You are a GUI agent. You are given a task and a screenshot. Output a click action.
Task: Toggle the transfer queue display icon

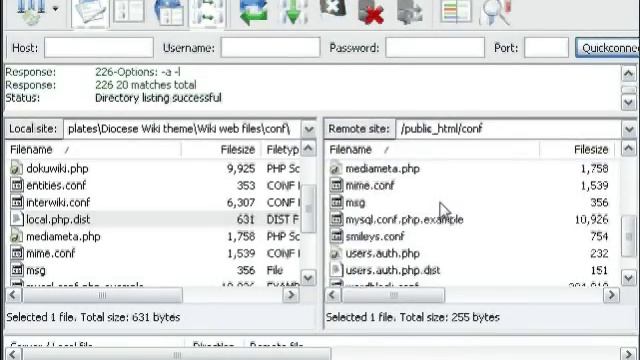tap(207, 13)
